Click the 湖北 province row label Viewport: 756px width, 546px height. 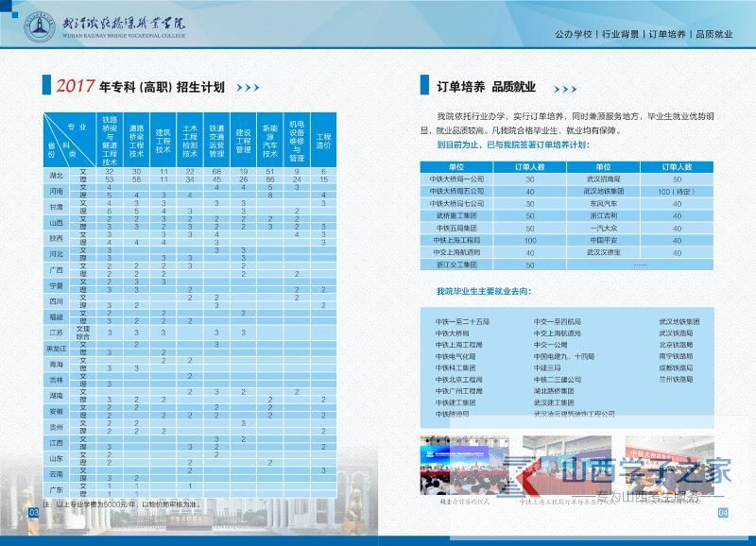click(57, 175)
